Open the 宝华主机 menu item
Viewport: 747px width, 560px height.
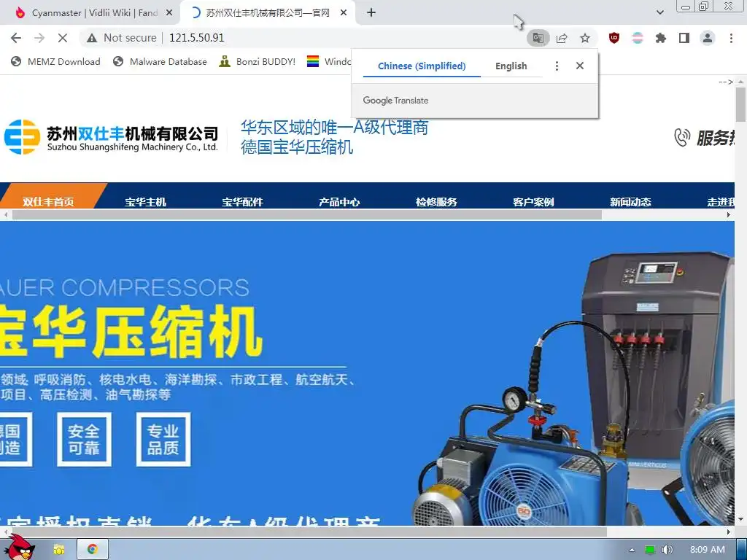click(145, 201)
